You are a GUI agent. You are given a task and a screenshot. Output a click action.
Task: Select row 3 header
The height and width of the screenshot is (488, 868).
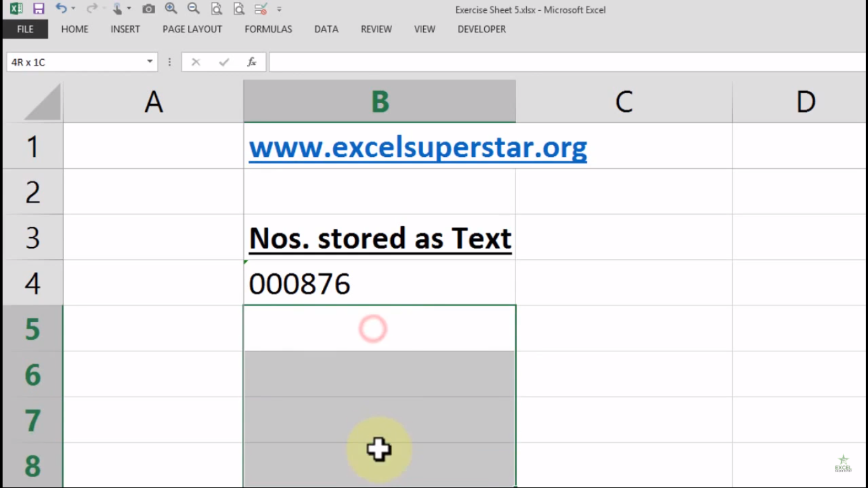[32, 238]
